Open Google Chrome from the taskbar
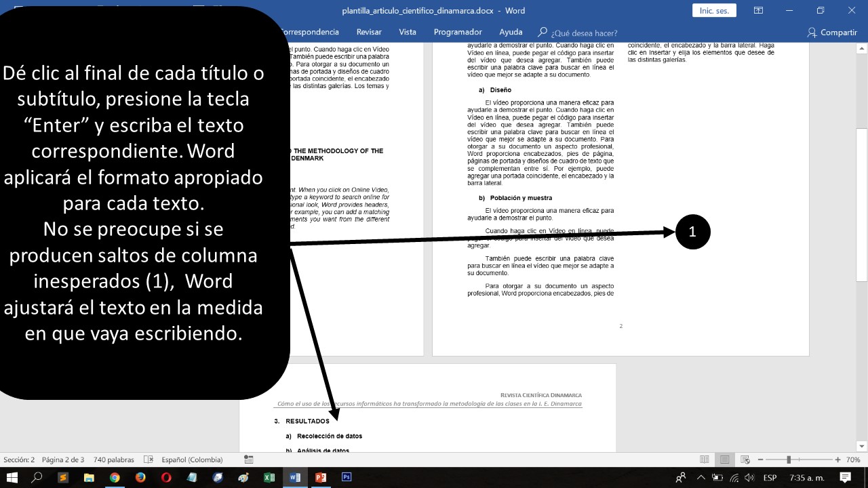The height and width of the screenshot is (488, 868). [115, 477]
